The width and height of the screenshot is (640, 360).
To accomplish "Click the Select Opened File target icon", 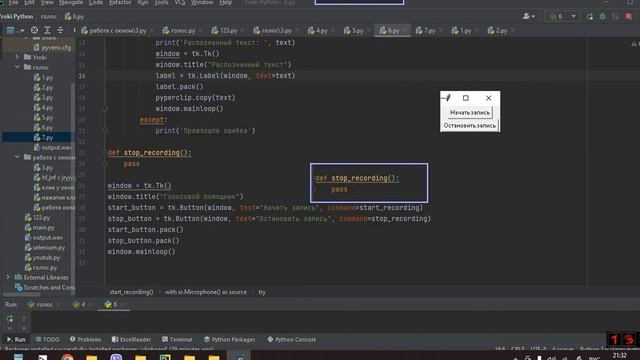I will [34, 30].
